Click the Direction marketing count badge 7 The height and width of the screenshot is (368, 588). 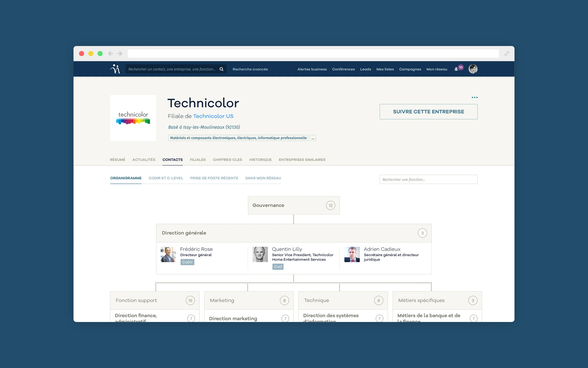(285, 318)
